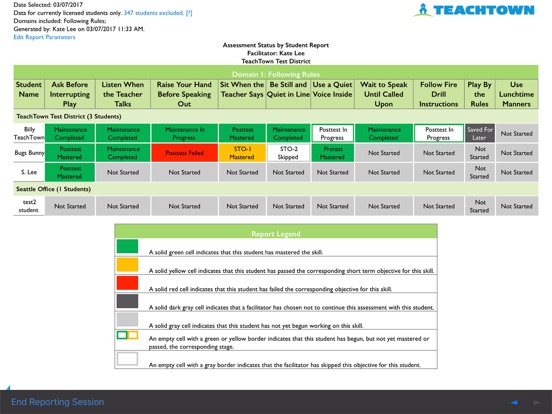
Task: Click dark gray swatch in legend
Action: coord(127,301)
